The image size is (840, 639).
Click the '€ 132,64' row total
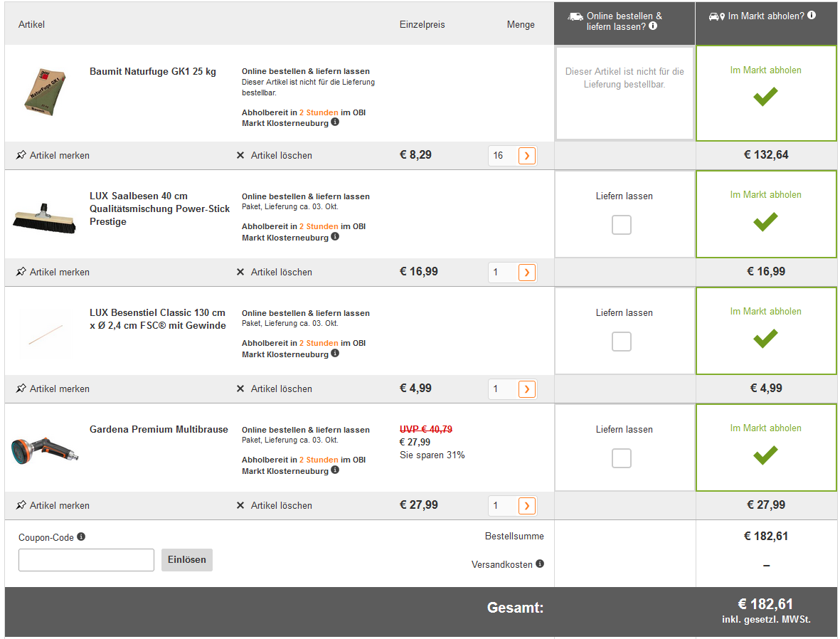[766, 155]
